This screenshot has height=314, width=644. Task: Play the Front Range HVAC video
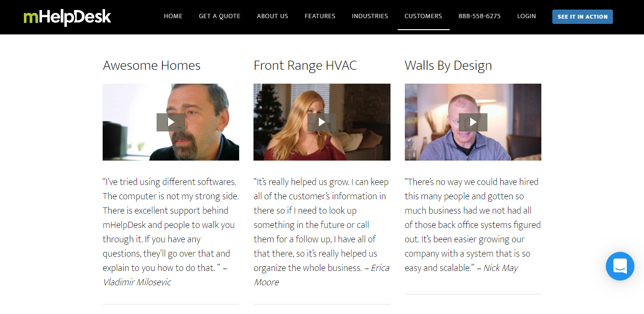pos(322,122)
